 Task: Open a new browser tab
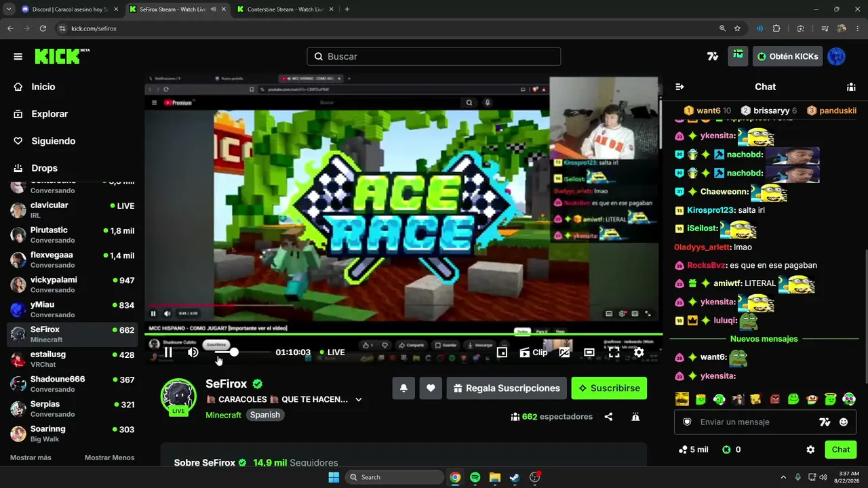point(347,9)
